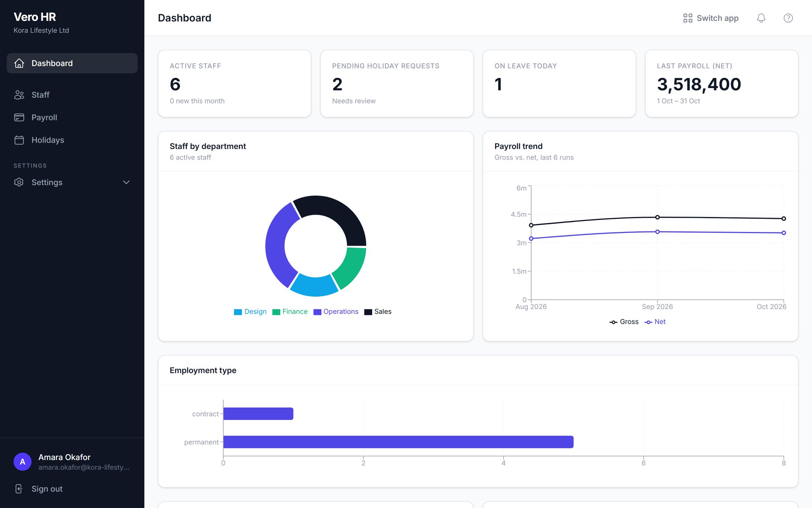Click the Last Payroll value 3,518,400
Image resolution: width=812 pixels, height=508 pixels.
click(699, 84)
